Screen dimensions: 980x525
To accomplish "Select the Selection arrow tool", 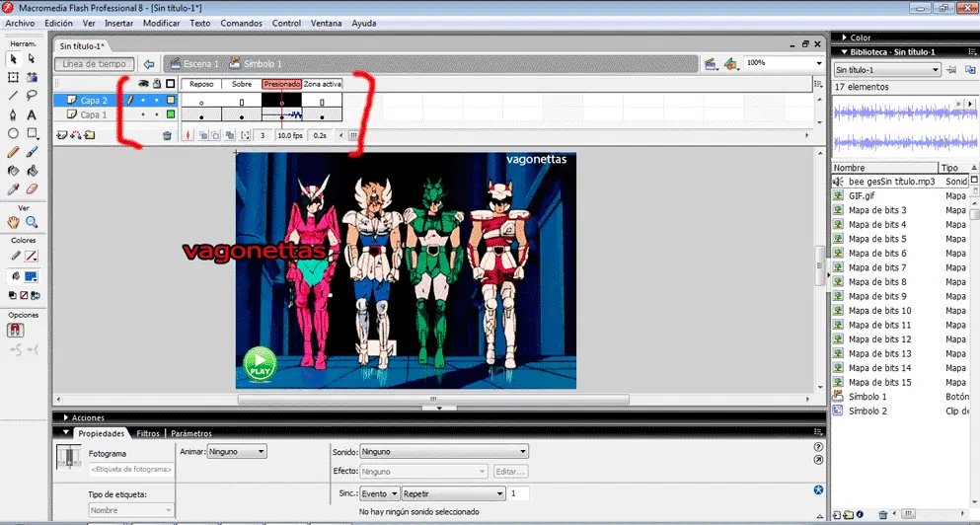I will (x=13, y=59).
